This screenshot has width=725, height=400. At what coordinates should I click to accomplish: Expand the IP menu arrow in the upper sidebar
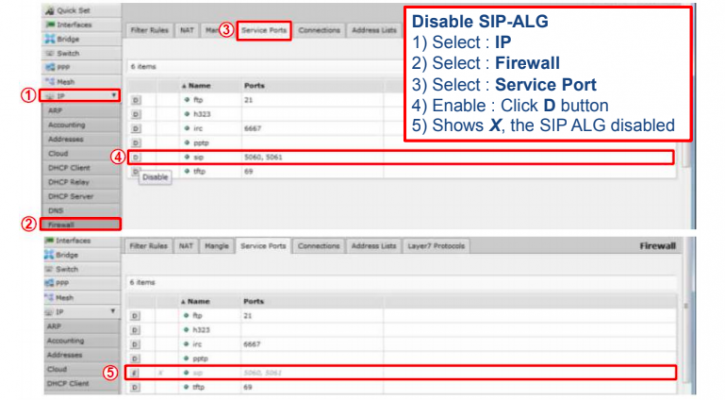115,96
